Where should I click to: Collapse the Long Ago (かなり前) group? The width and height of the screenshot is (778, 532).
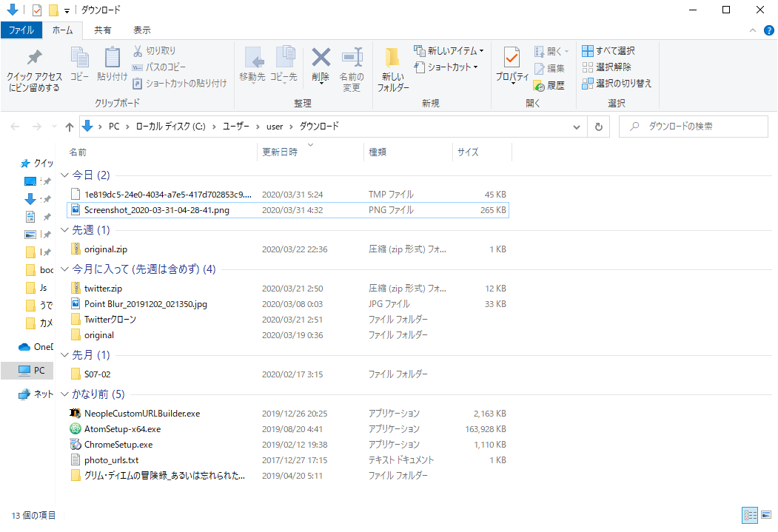pyautogui.click(x=64, y=394)
